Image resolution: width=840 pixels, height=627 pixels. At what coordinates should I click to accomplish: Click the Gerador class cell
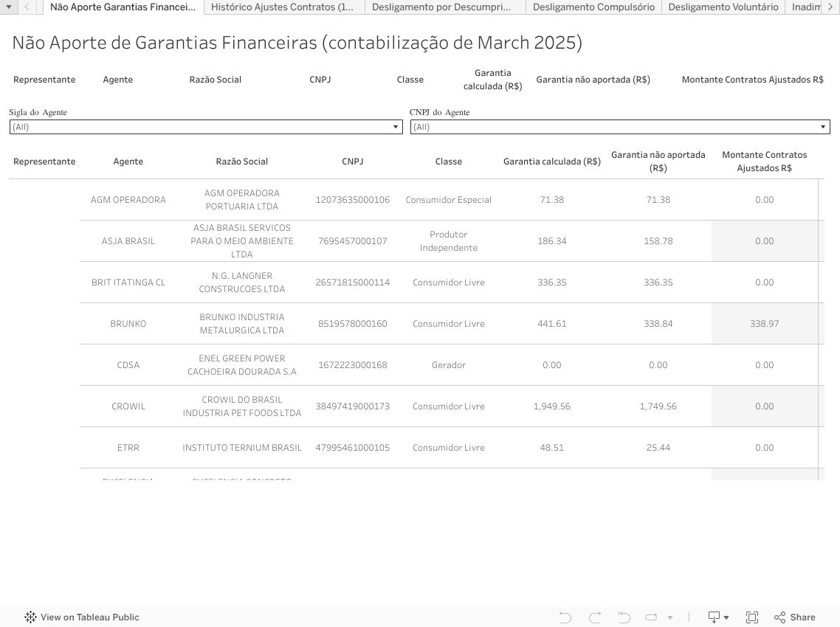tap(448, 364)
